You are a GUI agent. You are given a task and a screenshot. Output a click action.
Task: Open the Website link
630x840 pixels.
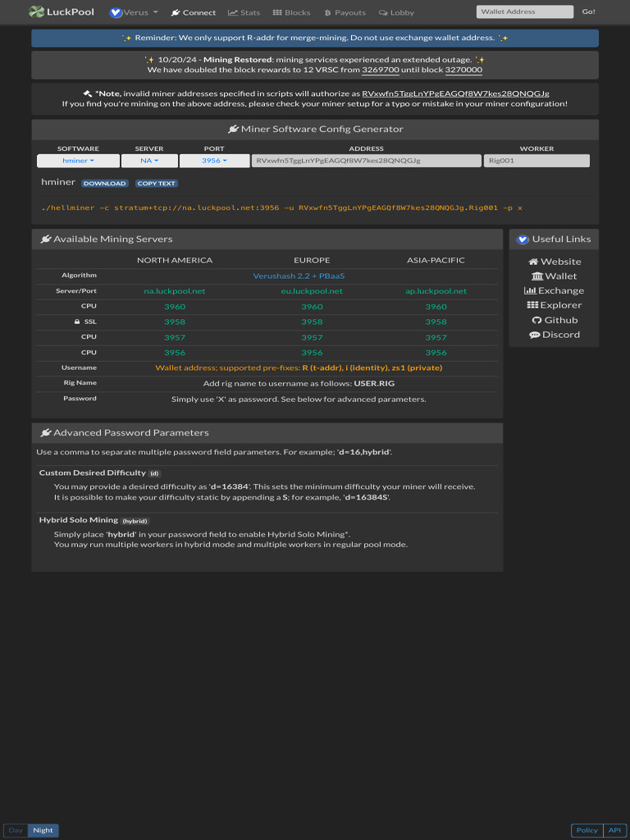(555, 262)
